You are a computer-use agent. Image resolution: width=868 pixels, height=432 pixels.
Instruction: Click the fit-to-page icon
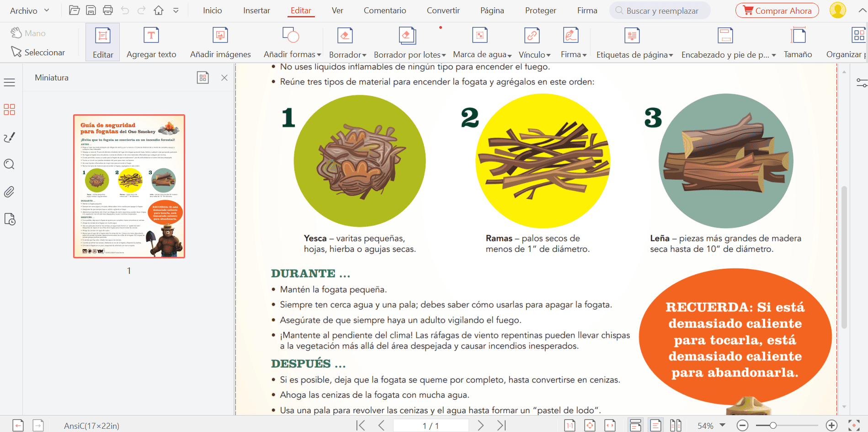[590, 426]
